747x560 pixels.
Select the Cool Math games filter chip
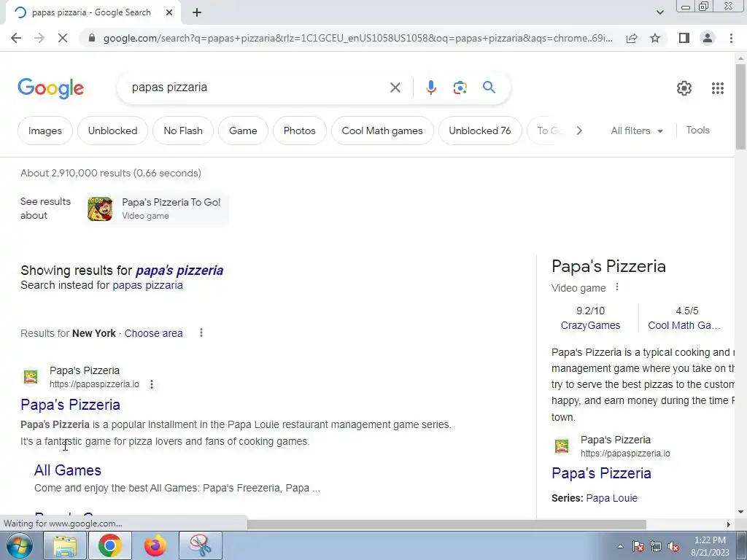pos(382,131)
